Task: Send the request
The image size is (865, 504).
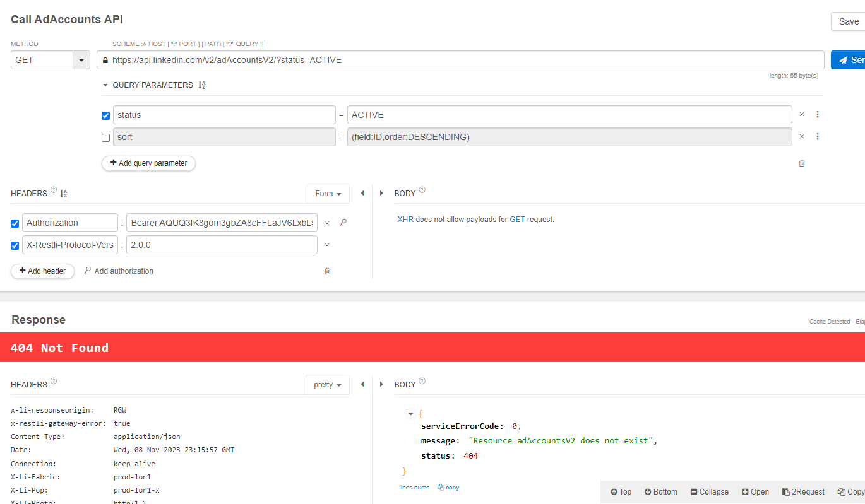Action: 848,60
